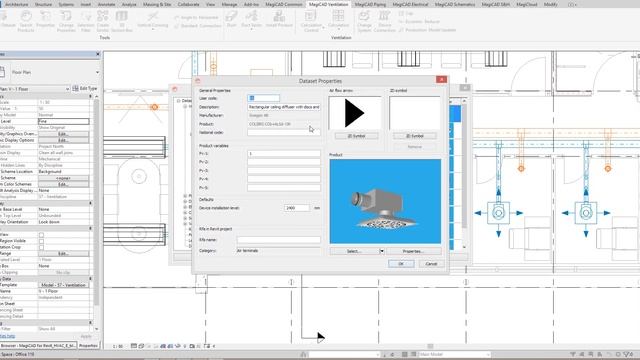The image size is (640, 360).
Task: Collapse the Extents section in Properties
Action: click(x=91, y=228)
